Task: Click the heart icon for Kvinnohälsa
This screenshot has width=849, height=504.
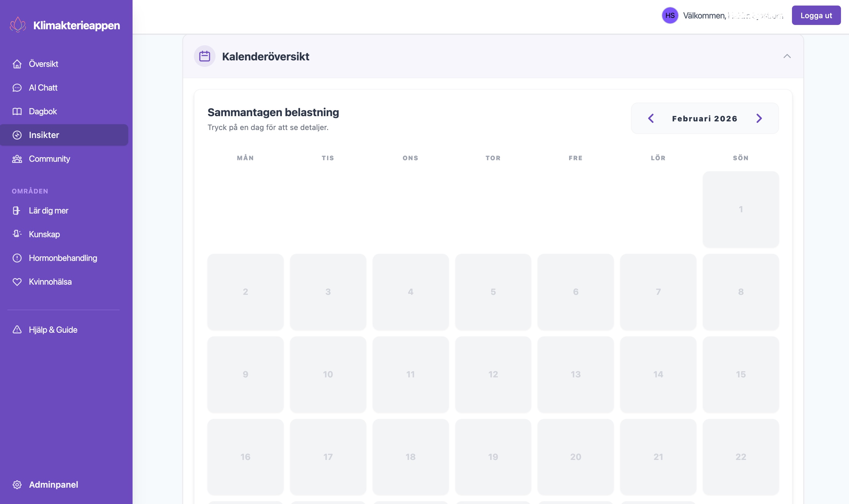Action: click(17, 282)
